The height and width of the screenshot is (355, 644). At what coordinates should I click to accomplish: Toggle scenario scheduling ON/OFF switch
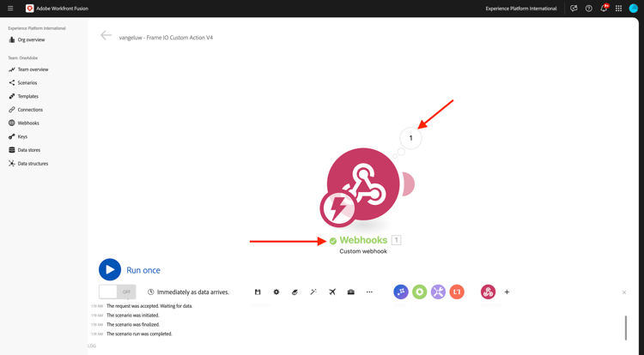[x=118, y=292]
